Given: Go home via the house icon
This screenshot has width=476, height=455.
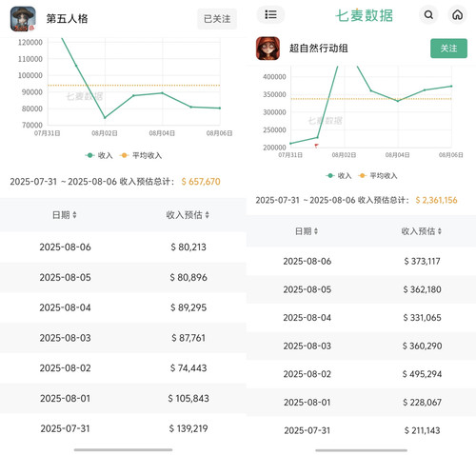Looking at the screenshot, I should coord(457,15).
